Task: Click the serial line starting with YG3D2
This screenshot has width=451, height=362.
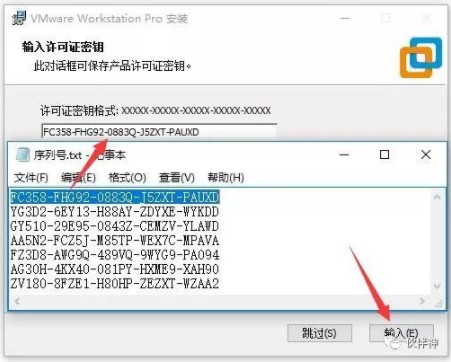Action: (x=114, y=212)
